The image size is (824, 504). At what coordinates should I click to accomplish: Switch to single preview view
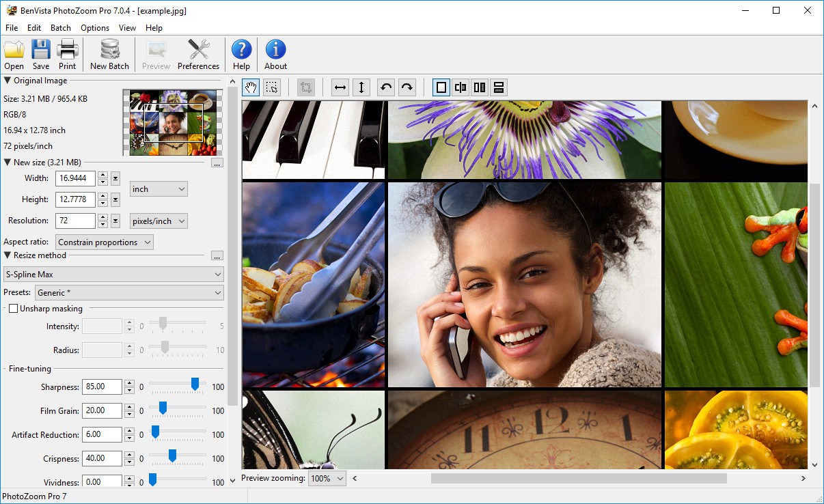point(441,87)
